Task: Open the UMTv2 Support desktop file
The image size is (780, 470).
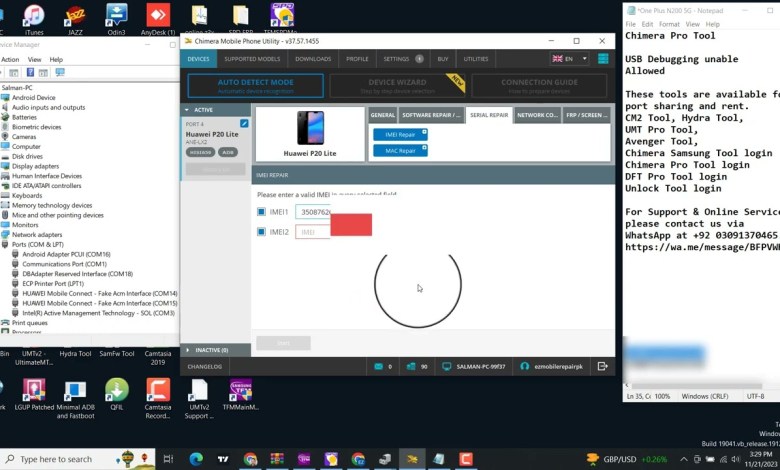Action: pyautogui.click(x=199, y=399)
